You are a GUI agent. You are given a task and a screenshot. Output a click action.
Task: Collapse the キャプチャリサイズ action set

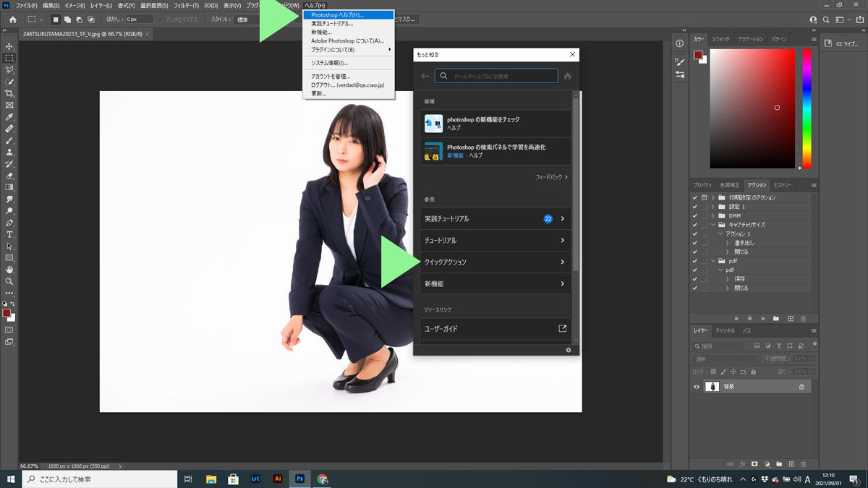coord(712,223)
